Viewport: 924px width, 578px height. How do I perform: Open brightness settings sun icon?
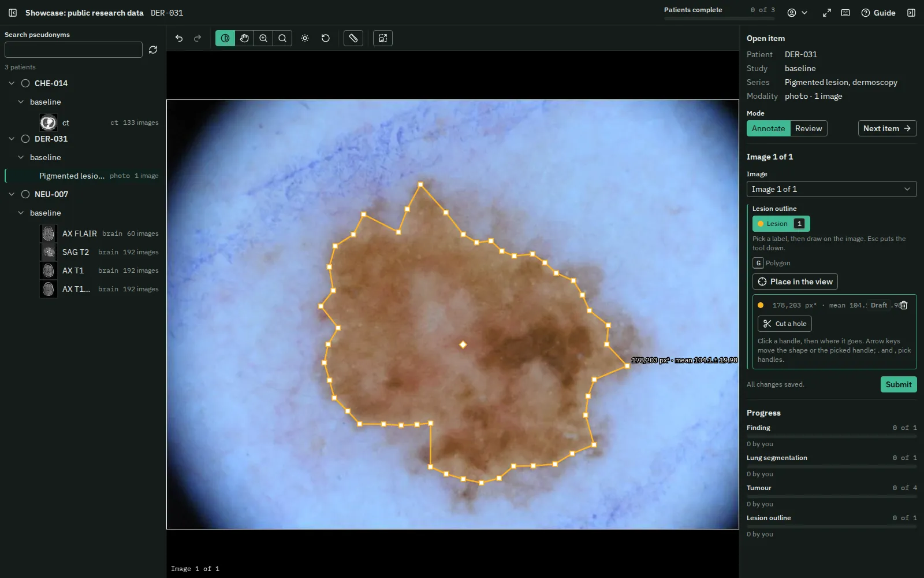[x=305, y=38]
